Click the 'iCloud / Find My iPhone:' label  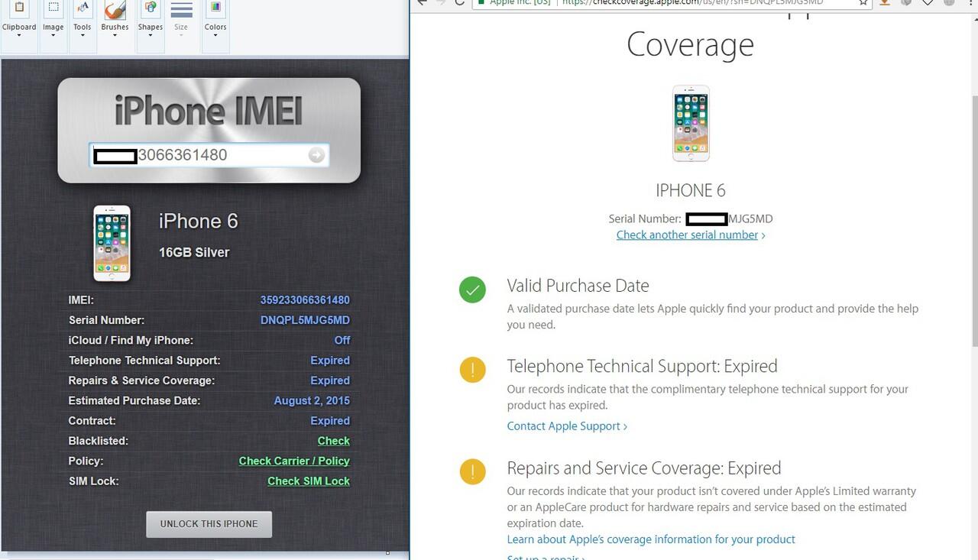[131, 340]
